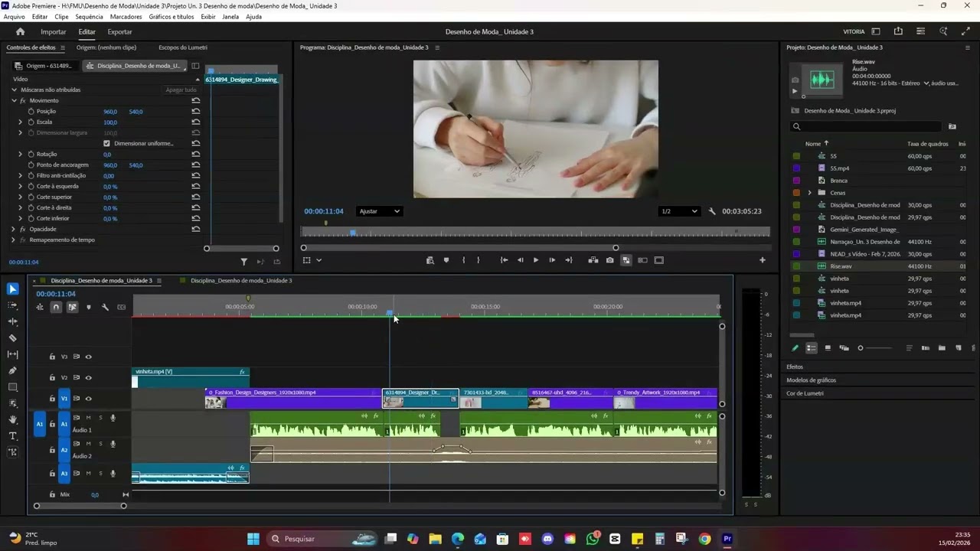
Task: Click WhatsApp icon in taskbar
Action: pyautogui.click(x=593, y=539)
